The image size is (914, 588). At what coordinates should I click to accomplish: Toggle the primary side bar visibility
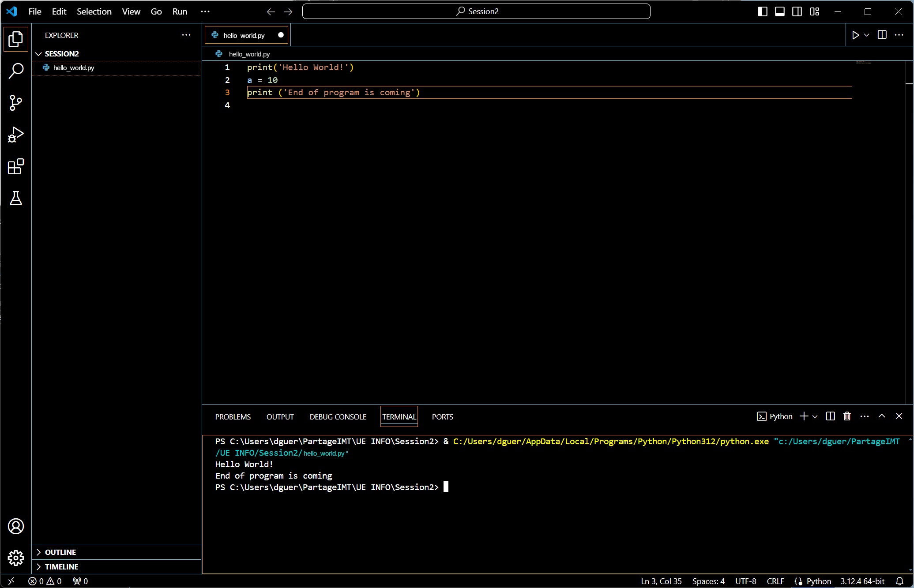point(762,11)
